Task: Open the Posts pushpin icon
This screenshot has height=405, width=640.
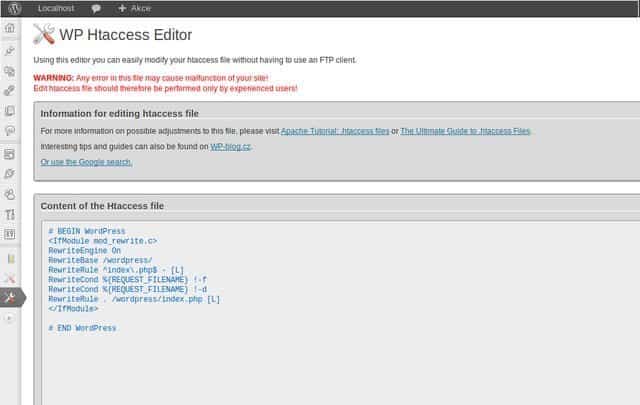Action: click(x=10, y=51)
